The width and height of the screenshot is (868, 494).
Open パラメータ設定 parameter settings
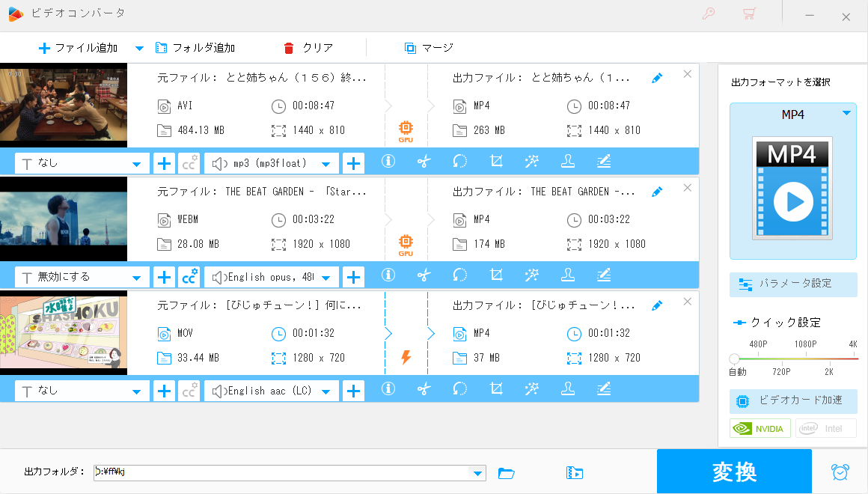pos(793,284)
